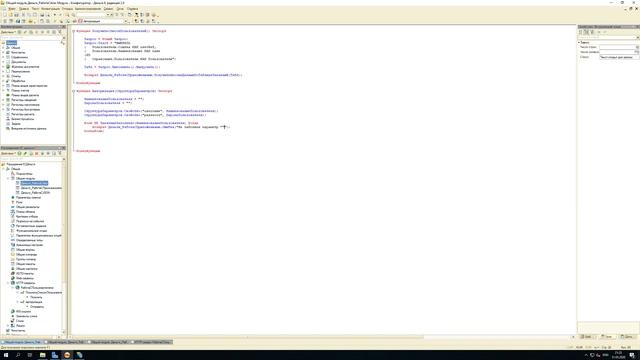The width and height of the screenshot is (640, 360).
Task: Select the Получить method in HTTP service
Action: coord(36,297)
